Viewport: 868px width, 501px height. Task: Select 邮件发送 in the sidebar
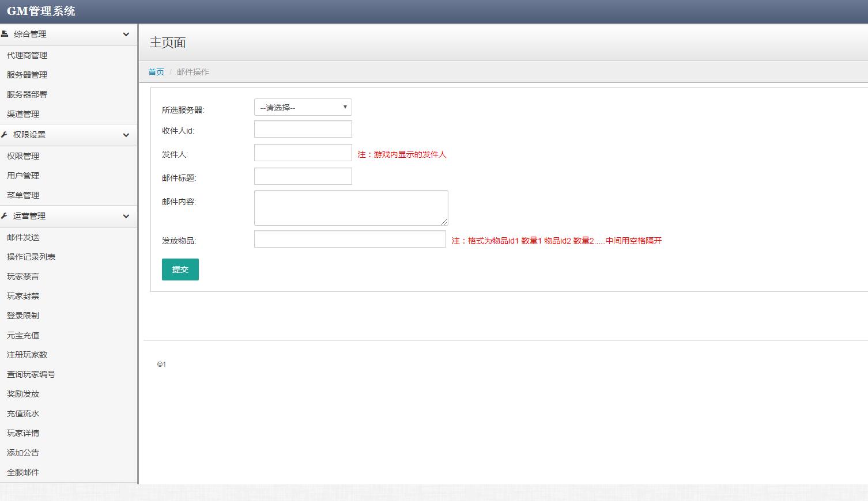[23, 237]
